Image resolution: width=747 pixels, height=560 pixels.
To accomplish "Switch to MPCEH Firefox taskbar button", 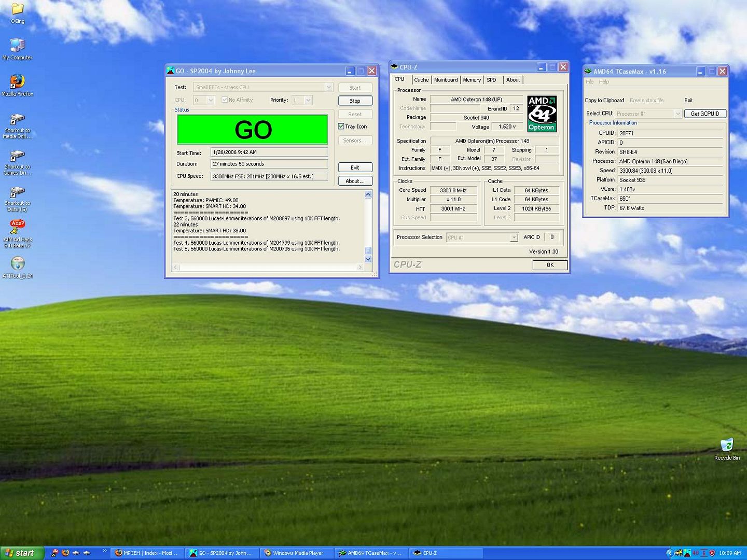I will pyautogui.click(x=146, y=553).
